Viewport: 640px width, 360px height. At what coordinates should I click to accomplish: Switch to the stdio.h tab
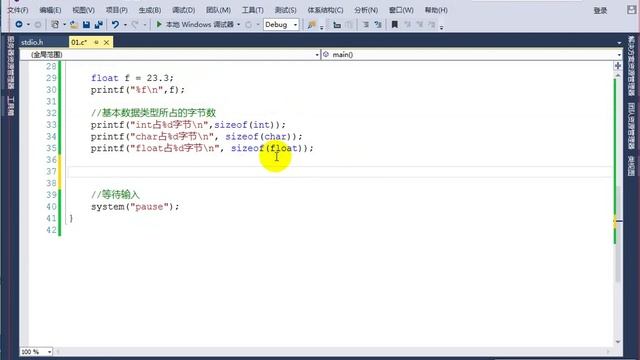[x=32, y=42]
